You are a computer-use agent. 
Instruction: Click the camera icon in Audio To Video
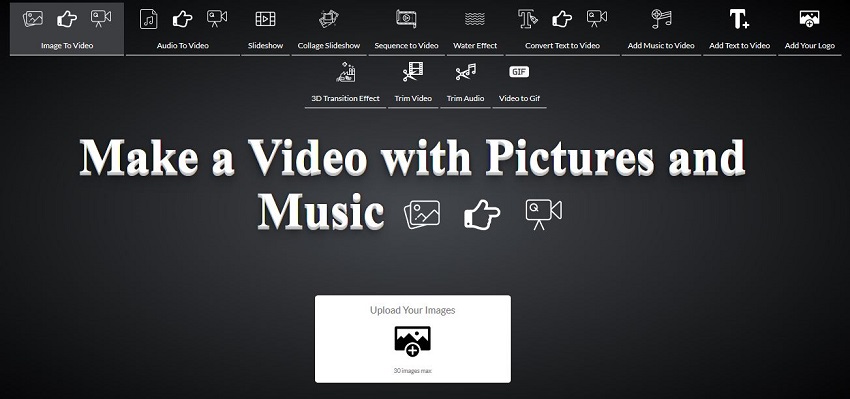(217, 18)
